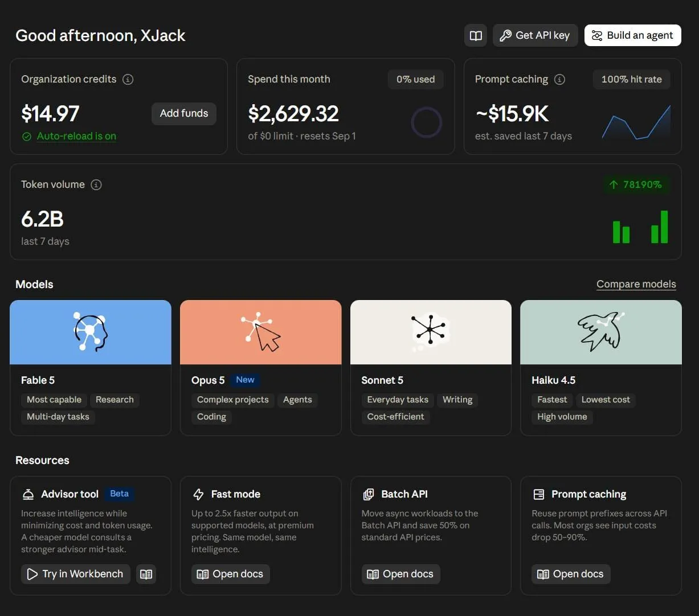This screenshot has width=699, height=616.
Task: Click the High volume tag
Action: point(562,417)
